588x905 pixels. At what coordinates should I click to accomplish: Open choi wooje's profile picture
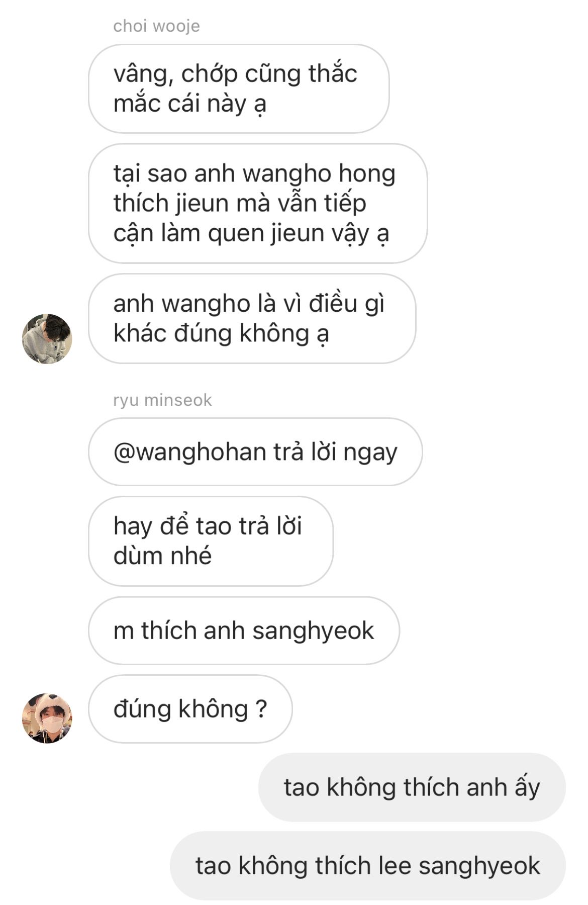click(47, 338)
